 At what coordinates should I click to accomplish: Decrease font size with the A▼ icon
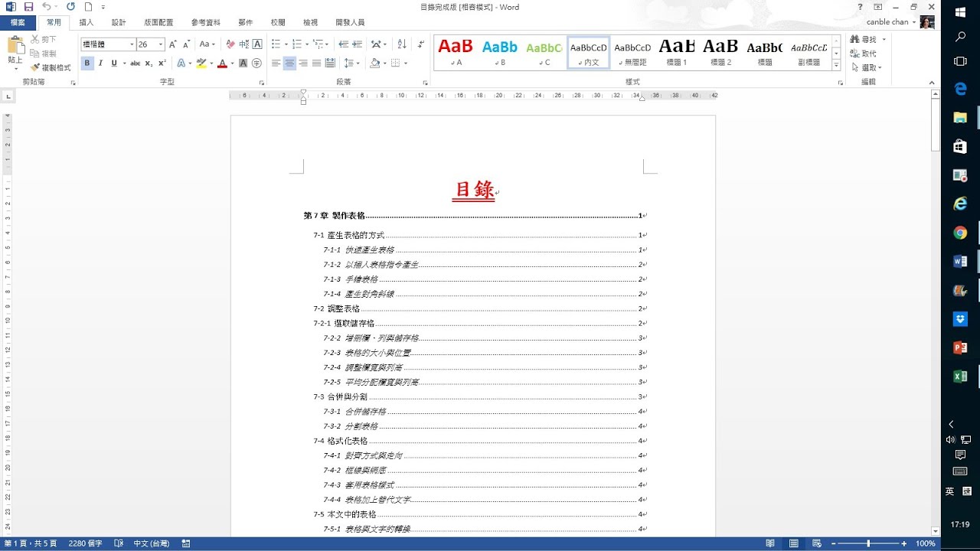186,44
